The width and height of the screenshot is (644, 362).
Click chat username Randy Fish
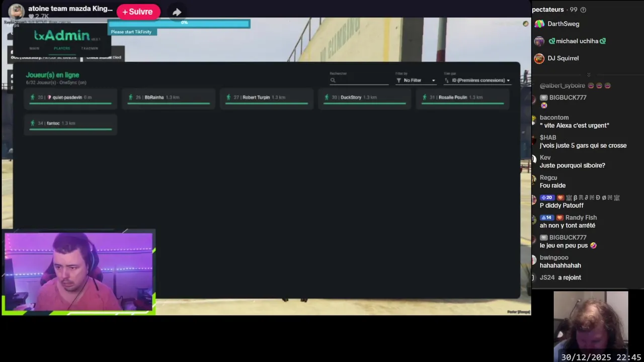coord(581,218)
